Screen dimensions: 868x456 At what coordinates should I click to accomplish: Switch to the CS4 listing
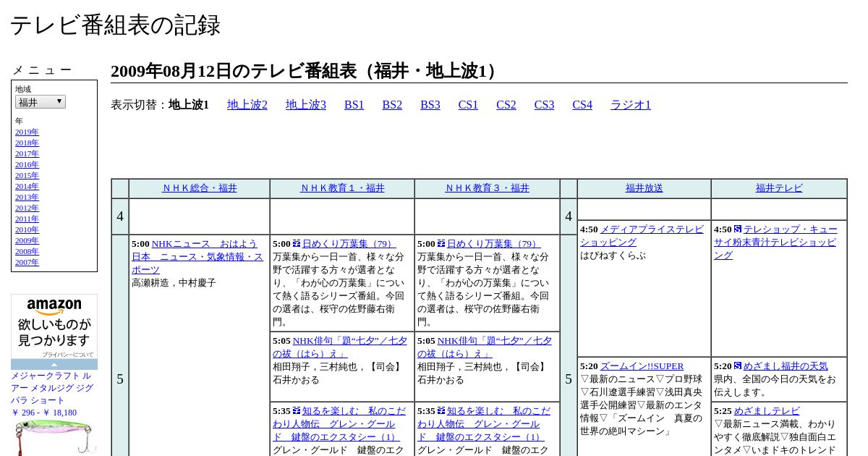point(582,105)
